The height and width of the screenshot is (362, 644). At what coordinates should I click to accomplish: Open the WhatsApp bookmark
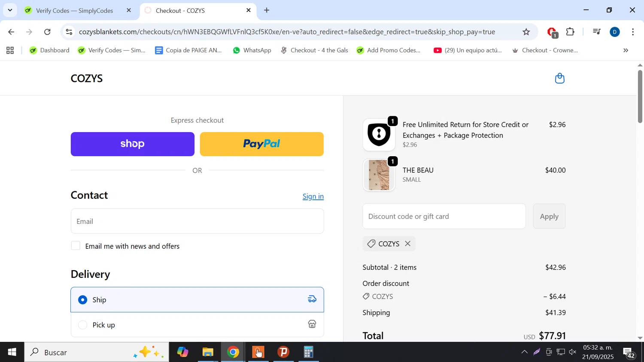click(252, 51)
